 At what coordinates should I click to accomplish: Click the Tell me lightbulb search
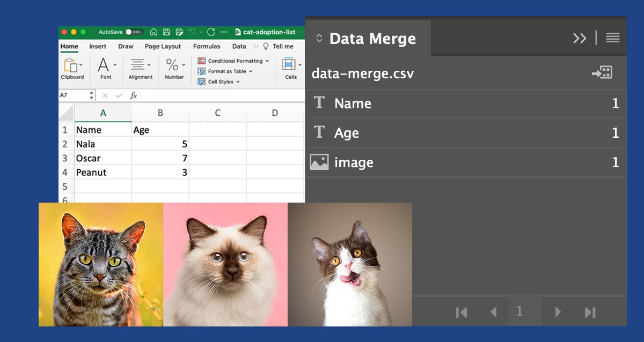[x=278, y=47]
